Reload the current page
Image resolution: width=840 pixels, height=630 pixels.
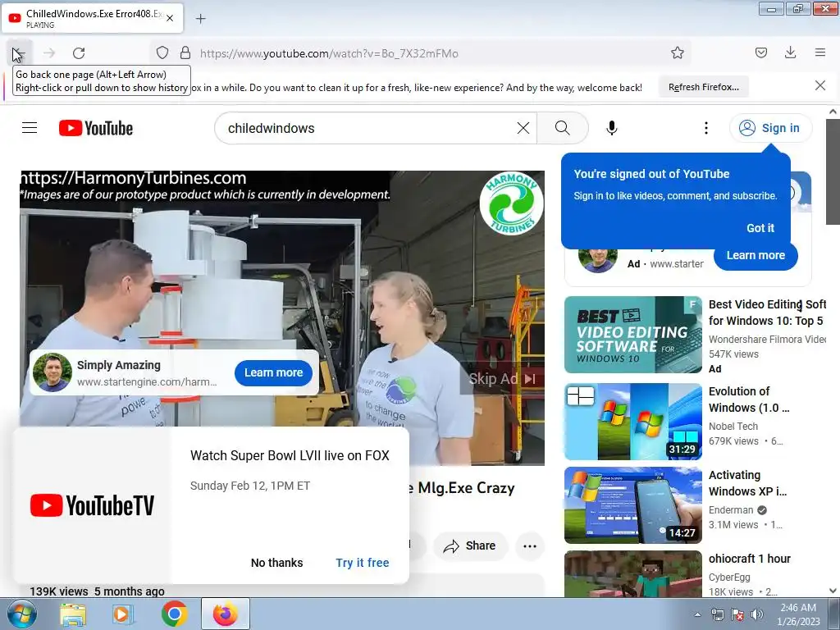tap(79, 52)
